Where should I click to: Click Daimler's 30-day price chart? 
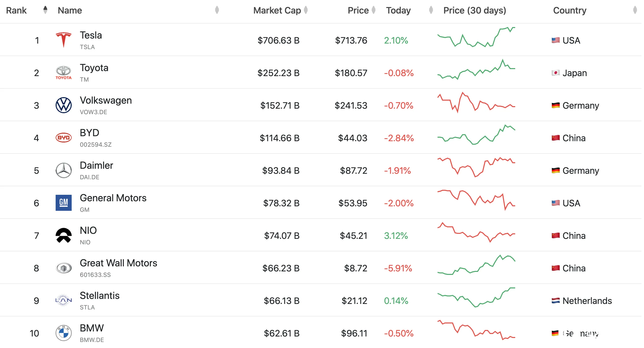coord(476,167)
